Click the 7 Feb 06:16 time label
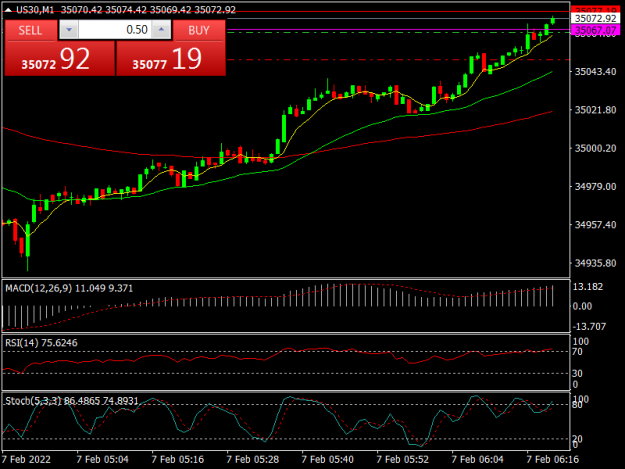The image size is (625, 469). point(552,459)
